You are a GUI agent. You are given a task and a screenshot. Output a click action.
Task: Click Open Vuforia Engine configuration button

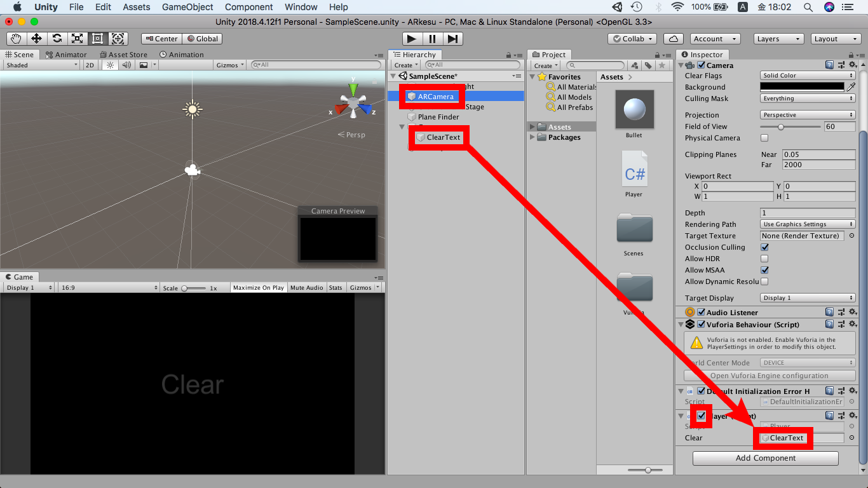770,376
